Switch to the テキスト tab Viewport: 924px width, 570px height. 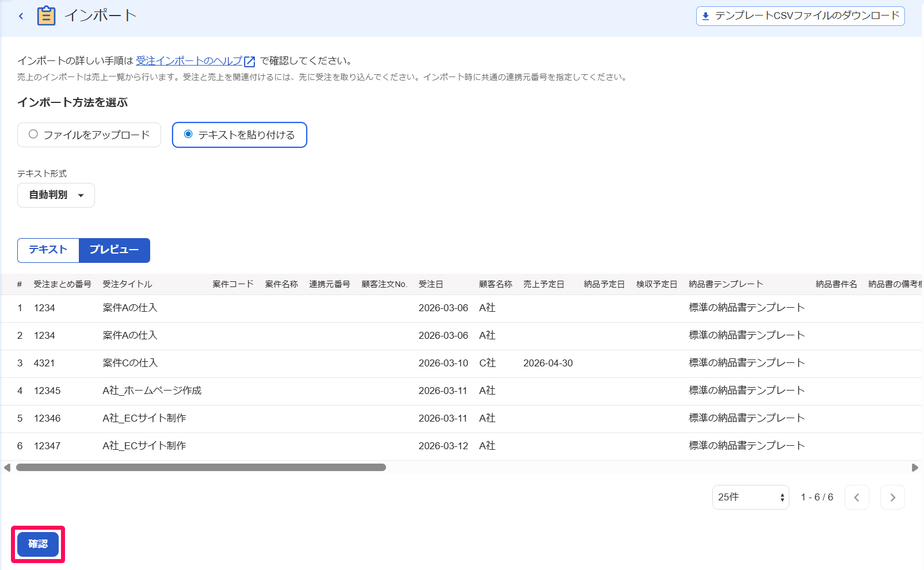[48, 250]
